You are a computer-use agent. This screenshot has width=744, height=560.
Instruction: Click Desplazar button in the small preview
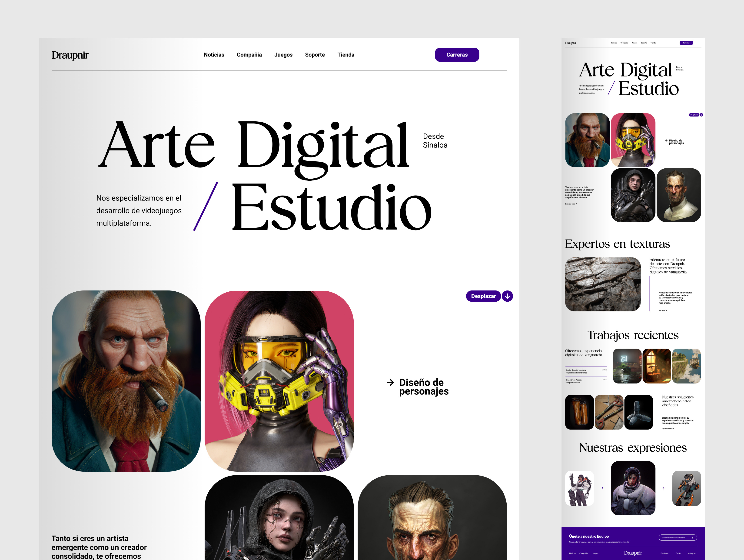point(694,115)
